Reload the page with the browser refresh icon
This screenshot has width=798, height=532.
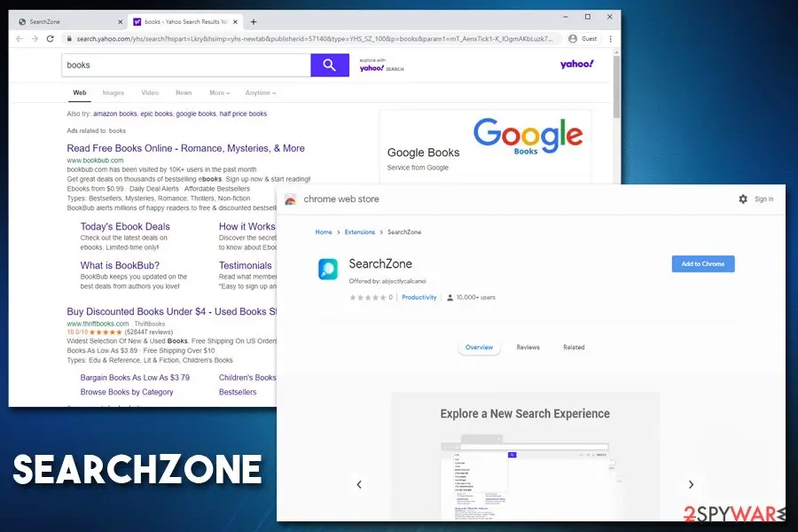coord(50,39)
